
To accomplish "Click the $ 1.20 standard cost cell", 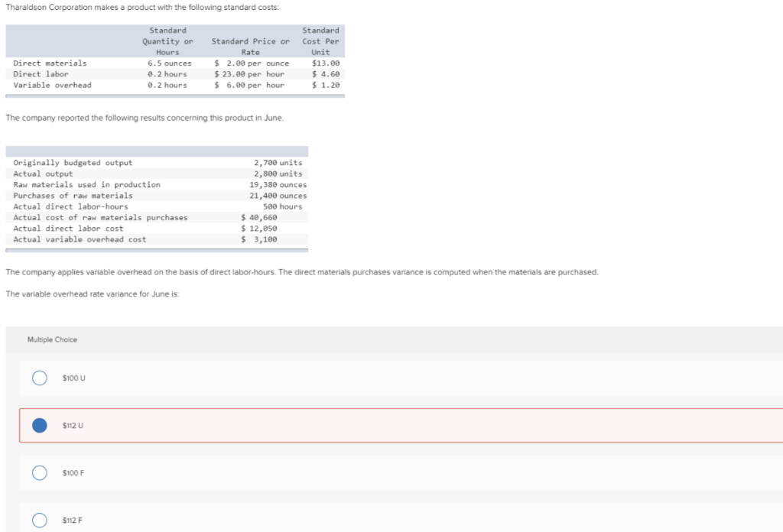I will 326,85.
